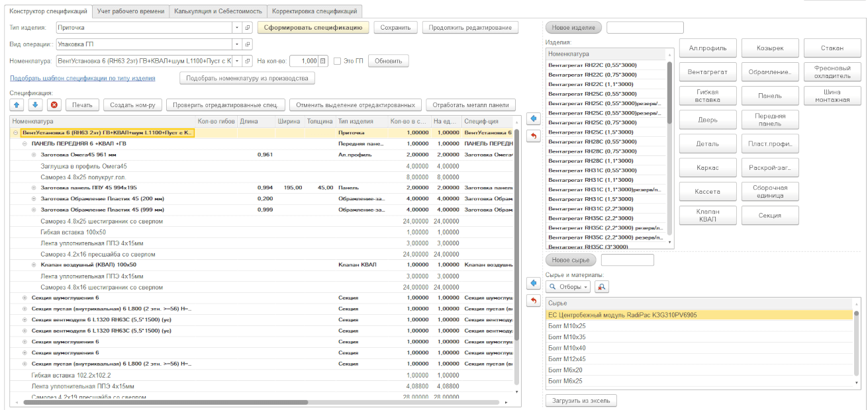Expand the Заготовка Омега45 961 мм row
Viewport: 868px width, 410px height.
34,155
